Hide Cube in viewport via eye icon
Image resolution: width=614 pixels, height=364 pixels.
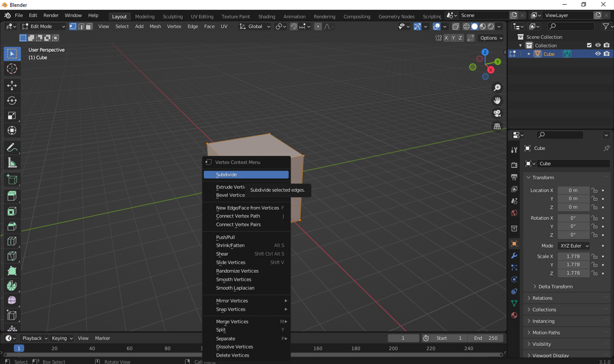pos(598,54)
